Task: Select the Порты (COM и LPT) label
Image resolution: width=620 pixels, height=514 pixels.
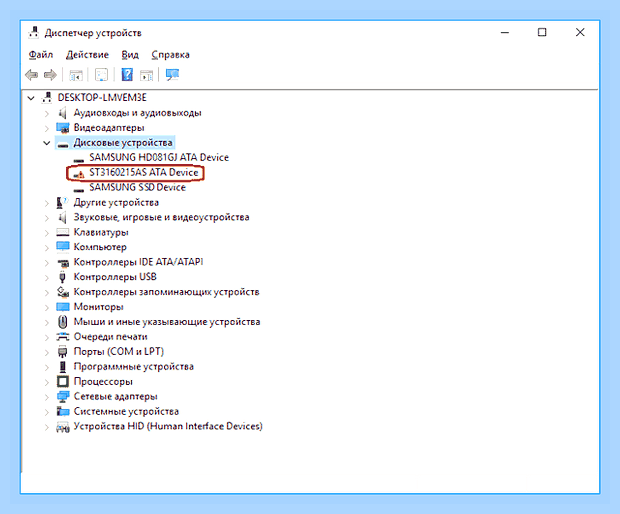Action: (119, 351)
